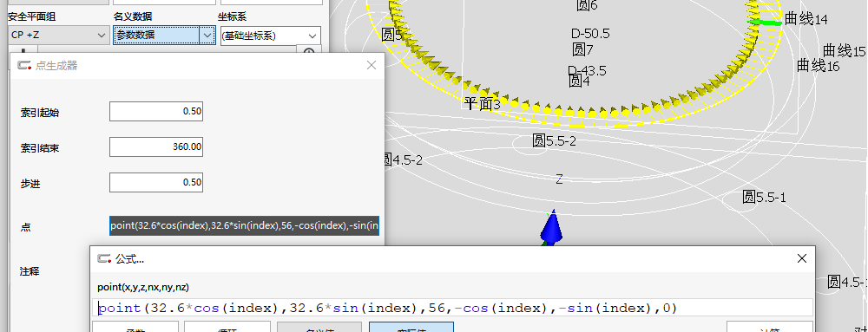Click the blue coordinate system cone
The width and height of the screenshot is (868, 332).
551,227
